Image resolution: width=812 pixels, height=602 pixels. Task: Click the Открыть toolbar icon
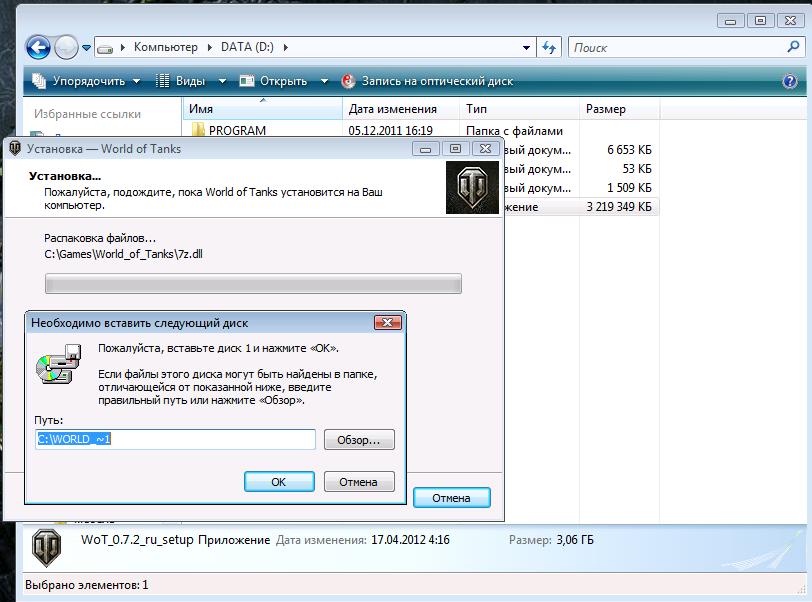click(x=246, y=81)
